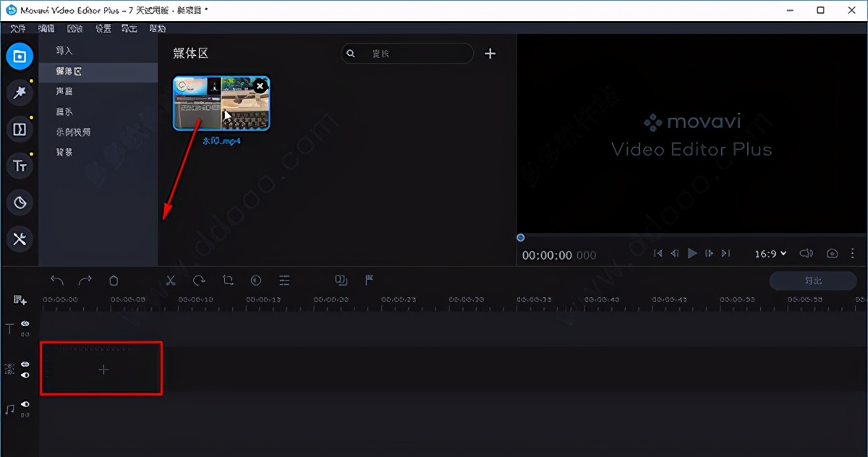This screenshot has width=868, height=457.
Task: Expand the 16:9 aspect ratio dropdown
Action: click(x=771, y=254)
